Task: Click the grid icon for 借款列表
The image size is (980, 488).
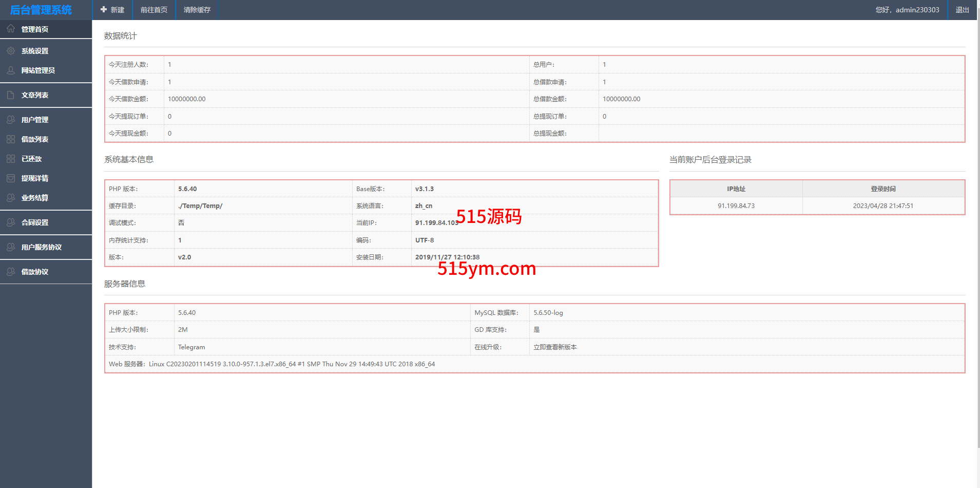Action: point(11,139)
